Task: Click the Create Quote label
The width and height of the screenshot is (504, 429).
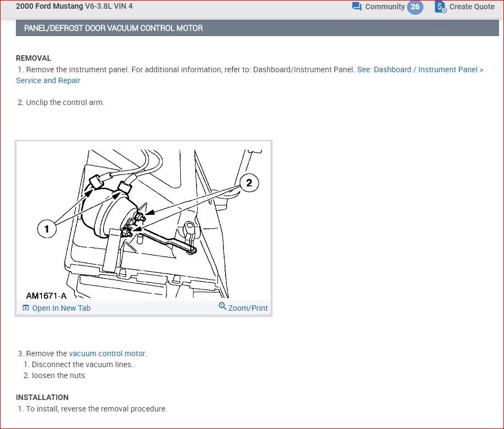Action: click(x=472, y=7)
